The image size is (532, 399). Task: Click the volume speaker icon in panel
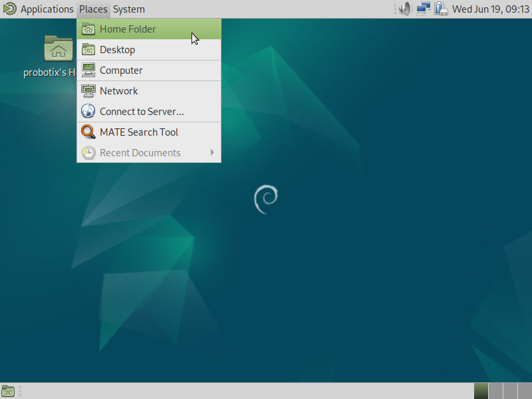[405, 9]
